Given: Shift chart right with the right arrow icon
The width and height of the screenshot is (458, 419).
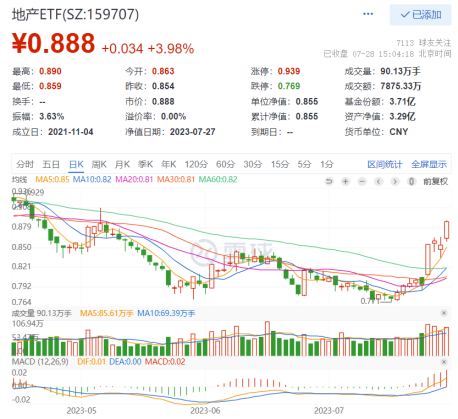Looking at the screenshot, I should 395,181.
